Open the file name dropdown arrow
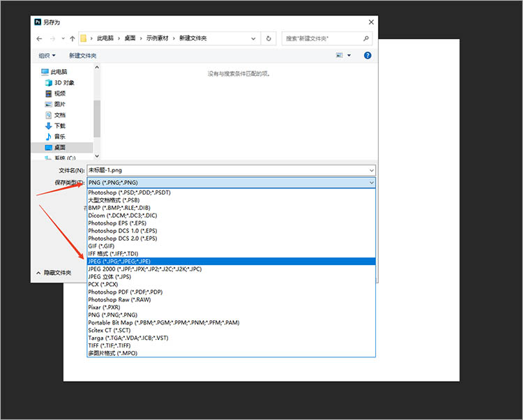This screenshot has width=523, height=420. pyautogui.click(x=372, y=170)
